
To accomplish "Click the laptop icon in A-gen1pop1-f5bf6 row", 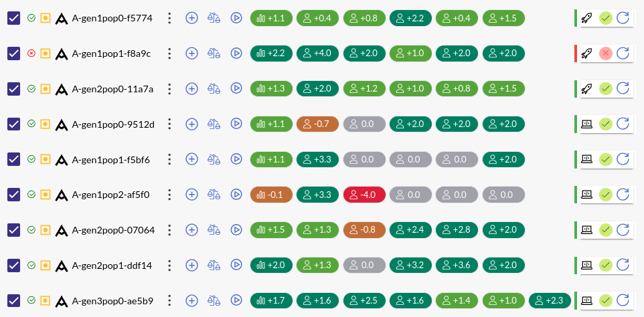I will point(587,159).
